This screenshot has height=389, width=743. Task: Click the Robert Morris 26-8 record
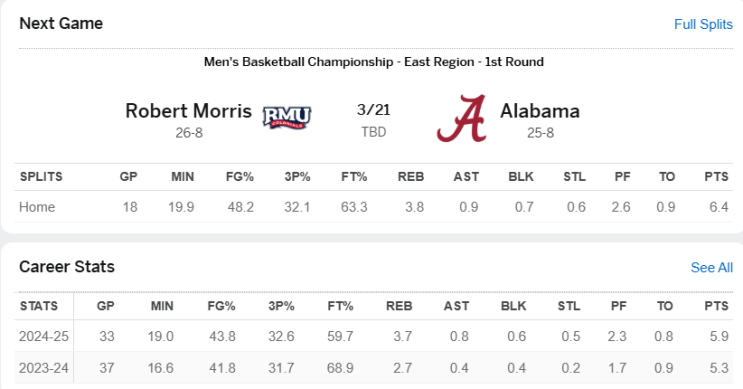(x=189, y=133)
